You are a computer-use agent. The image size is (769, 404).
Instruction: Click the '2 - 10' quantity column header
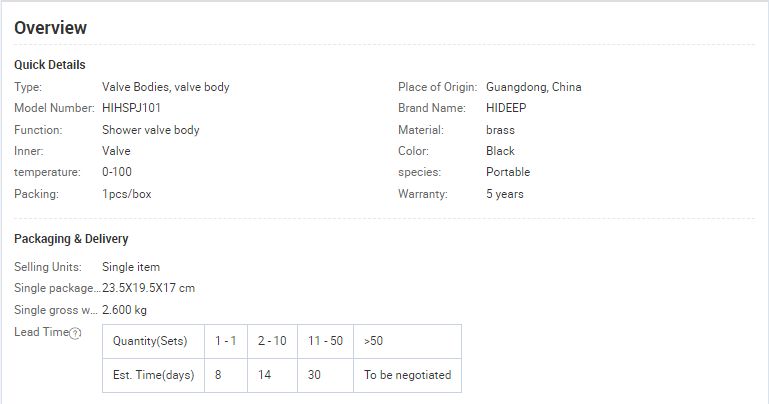pyautogui.click(x=272, y=341)
